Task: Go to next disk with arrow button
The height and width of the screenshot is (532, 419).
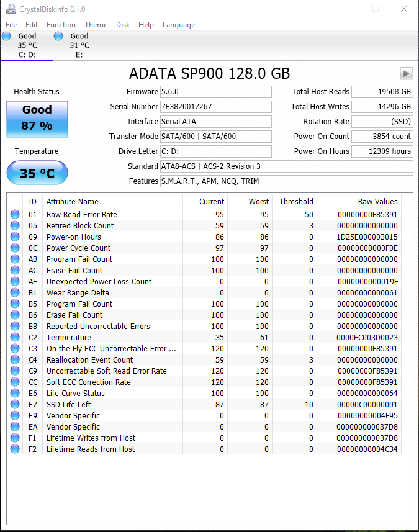Action: coord(406,74)
